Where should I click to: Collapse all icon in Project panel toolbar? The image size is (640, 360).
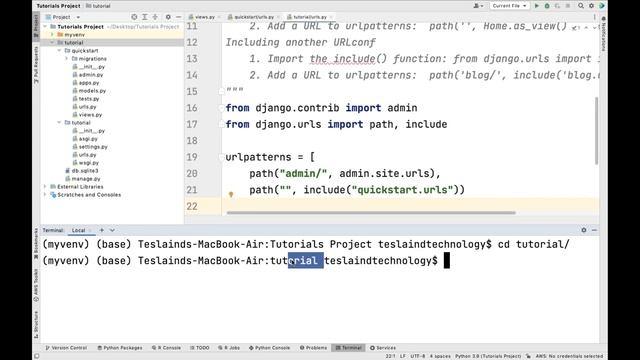pyautogui.click(x=155, y=17)
